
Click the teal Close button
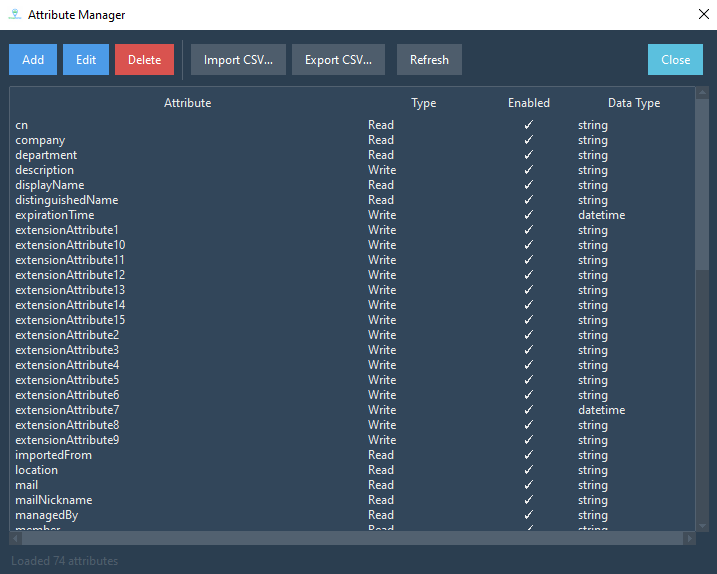click(675, 60)
